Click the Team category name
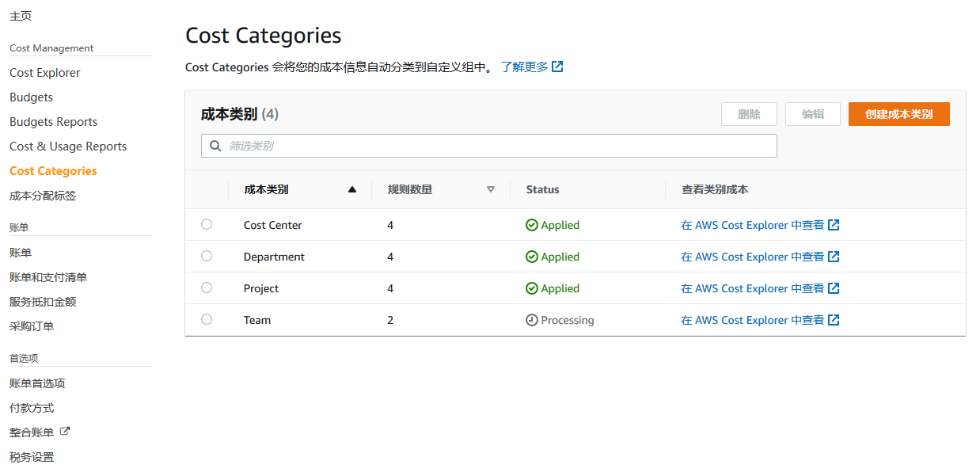The height and width of the screenshot is (476, 980). tap(257, 320)
